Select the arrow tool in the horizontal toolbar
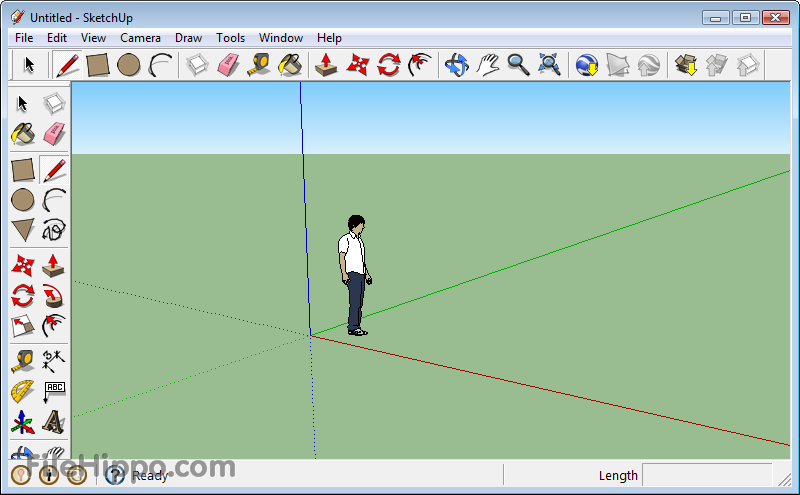The width and height of the screenshot is (800, 495). (x=29, y=65)
